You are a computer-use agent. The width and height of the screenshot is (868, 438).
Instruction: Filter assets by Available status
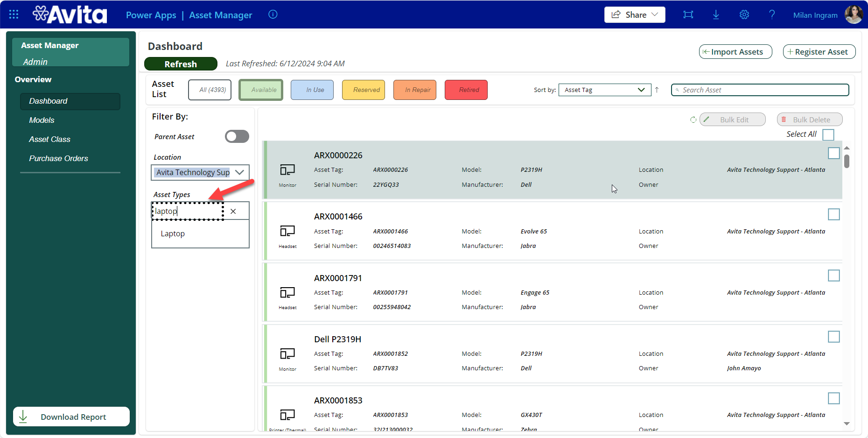(x=261, y=90)
